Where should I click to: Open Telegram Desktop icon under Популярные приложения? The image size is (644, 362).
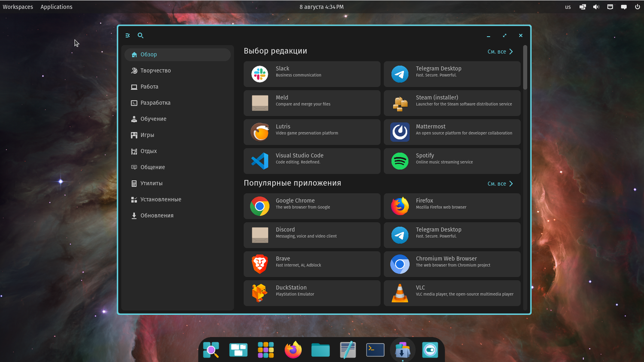[400, 235]
